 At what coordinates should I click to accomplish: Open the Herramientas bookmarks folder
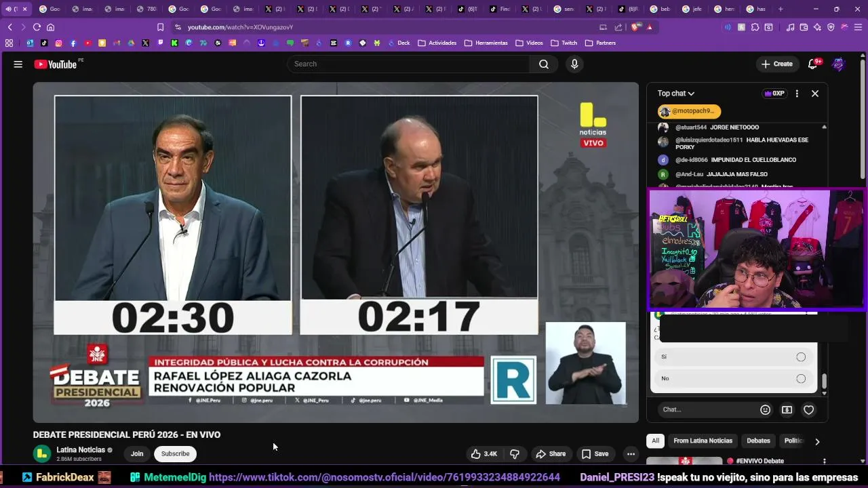click(x=486, y=43)
